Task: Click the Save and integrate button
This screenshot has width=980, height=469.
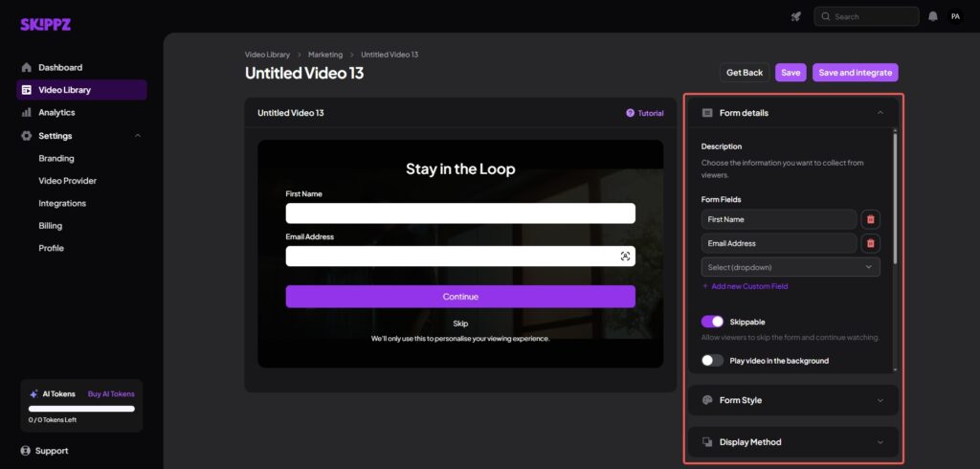Action: coord(855,73)
